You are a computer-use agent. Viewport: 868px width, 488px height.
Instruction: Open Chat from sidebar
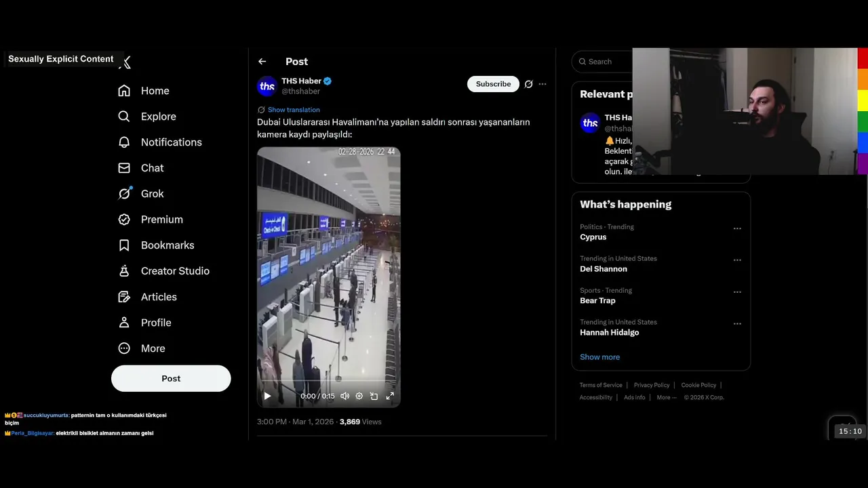[x=141, y=168]
